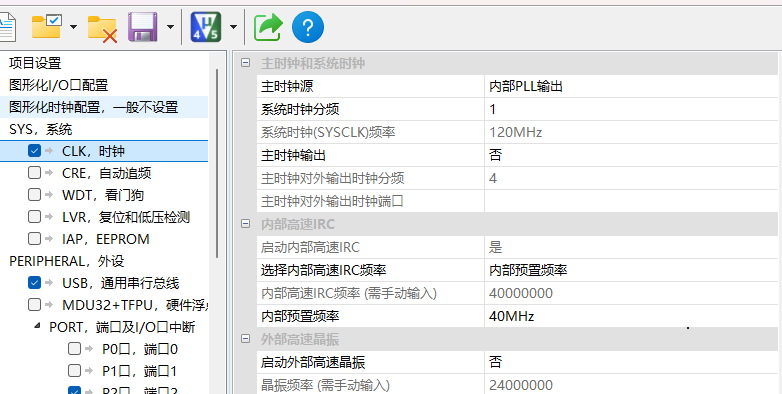The image size is (782, 394).
Task: Click the purple floppy disk save icon
Action: coord(143,27)
